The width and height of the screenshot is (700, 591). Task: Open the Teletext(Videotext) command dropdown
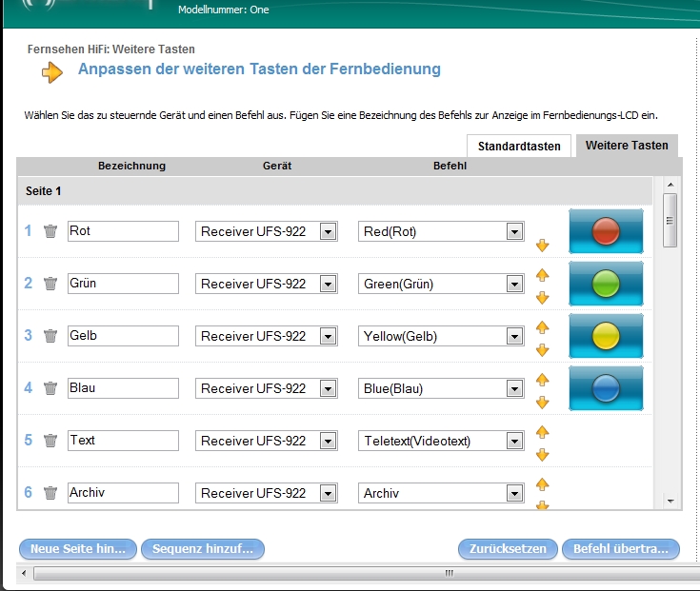[514, 441]
